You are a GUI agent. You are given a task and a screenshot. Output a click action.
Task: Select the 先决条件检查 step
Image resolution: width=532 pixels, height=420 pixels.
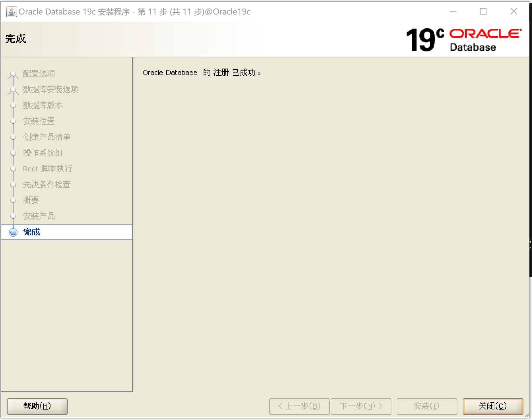47,184
